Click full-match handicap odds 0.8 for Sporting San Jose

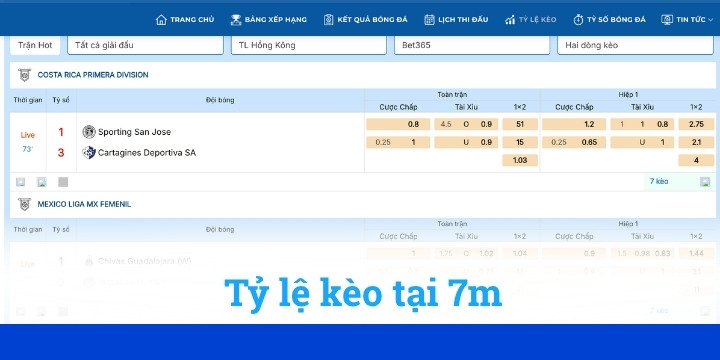pos(398,124)
